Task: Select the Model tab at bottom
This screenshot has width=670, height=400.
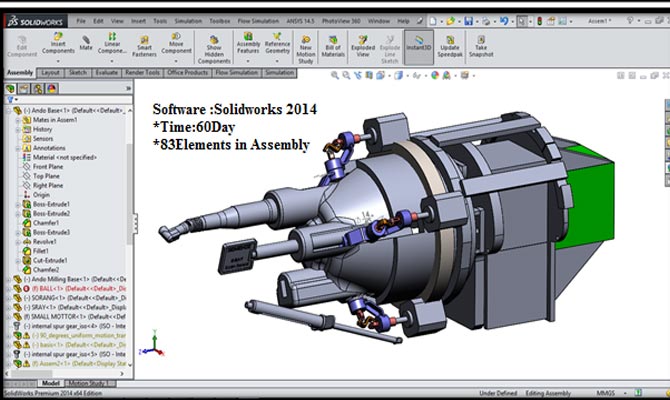Action: click(51, 383)
